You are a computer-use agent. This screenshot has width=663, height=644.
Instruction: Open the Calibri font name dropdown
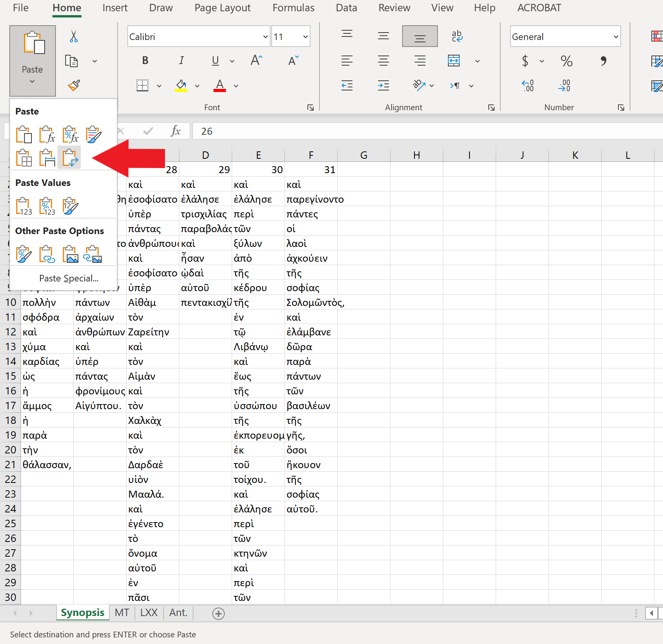265,37
